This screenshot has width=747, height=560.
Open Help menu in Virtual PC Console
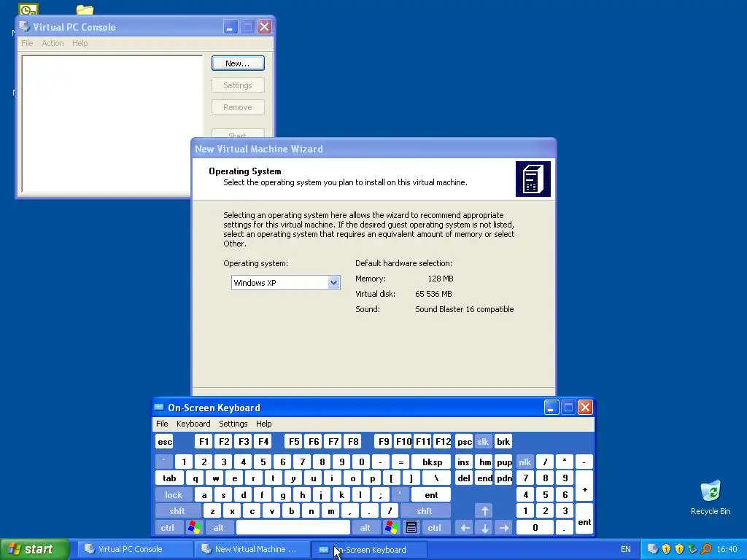[x=80, y=43]
